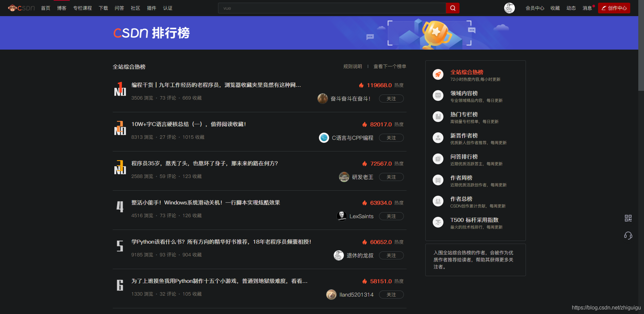
Task: Follow LexSaints with the 关注 button
Action: [391, 216]
